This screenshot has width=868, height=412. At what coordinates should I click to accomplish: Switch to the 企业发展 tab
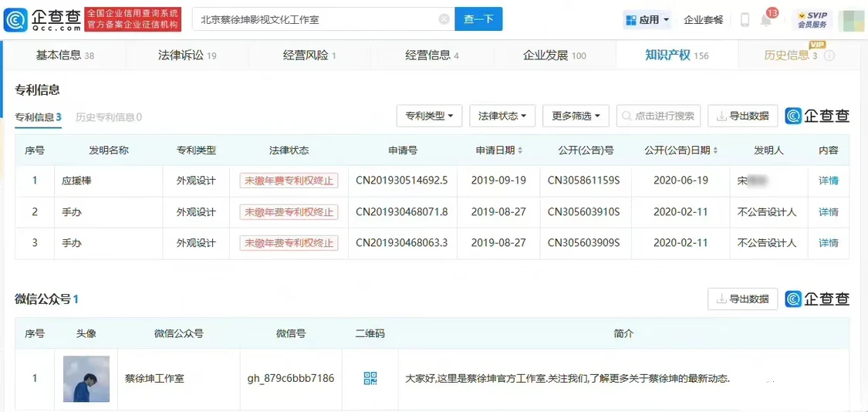point(554,56)
